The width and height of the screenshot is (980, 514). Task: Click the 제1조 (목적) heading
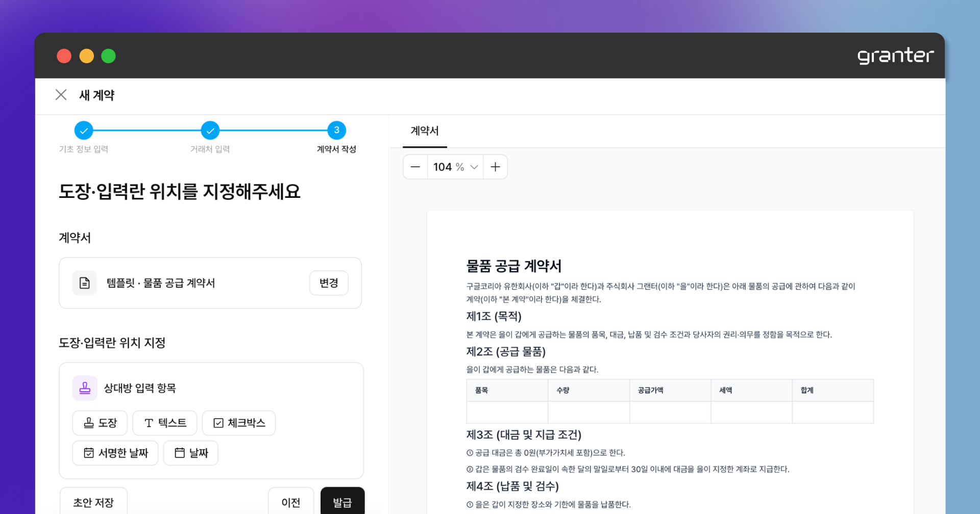coord(494,316)
